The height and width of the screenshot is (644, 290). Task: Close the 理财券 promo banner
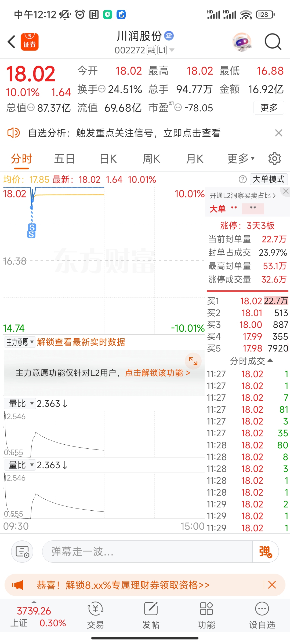point(272,585)
